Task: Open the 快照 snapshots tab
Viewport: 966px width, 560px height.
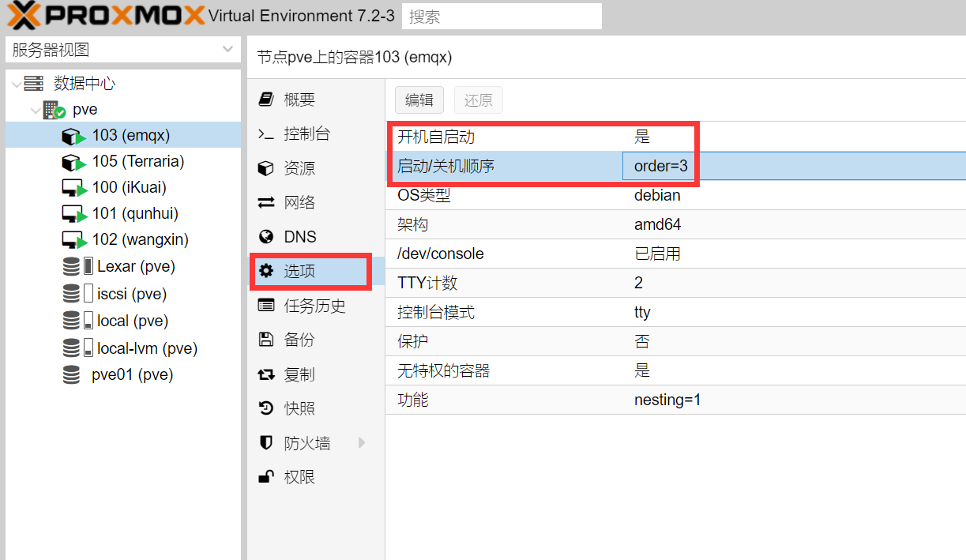Action: (x=317, y=408)
